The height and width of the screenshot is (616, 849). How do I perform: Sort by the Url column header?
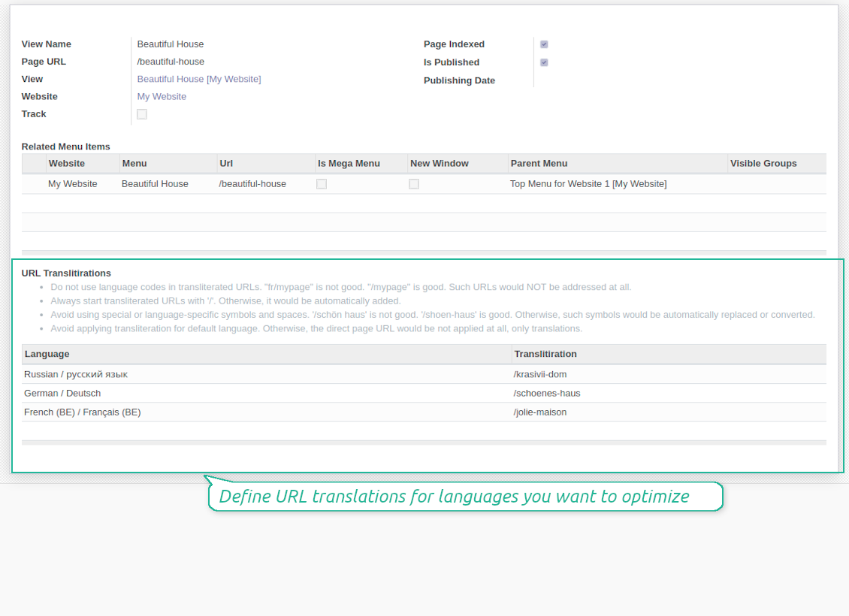coord(265,164)
